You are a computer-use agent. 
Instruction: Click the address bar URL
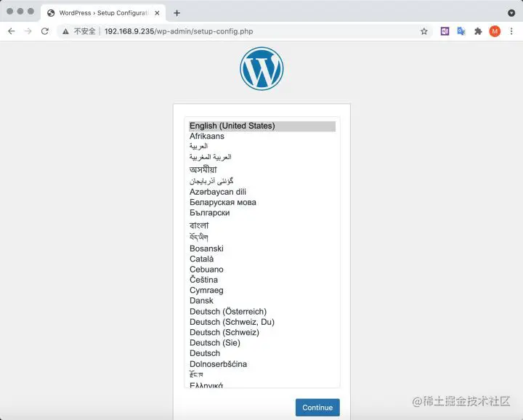click(179, 31)
